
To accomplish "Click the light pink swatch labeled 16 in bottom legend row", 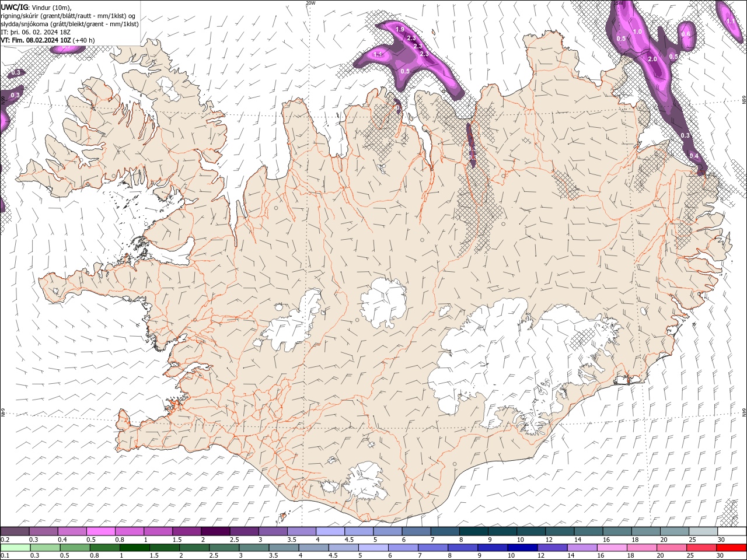I will click(x=612, y=548).
